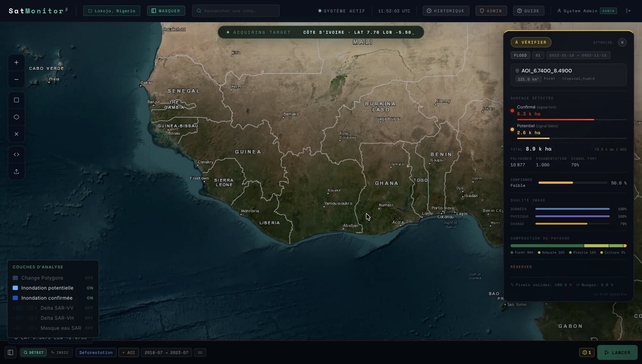Image resolution: width=642 pixels, height=364 pixels.
Task: Toggle the sidebar panel icon
Action: pos(11,352)
